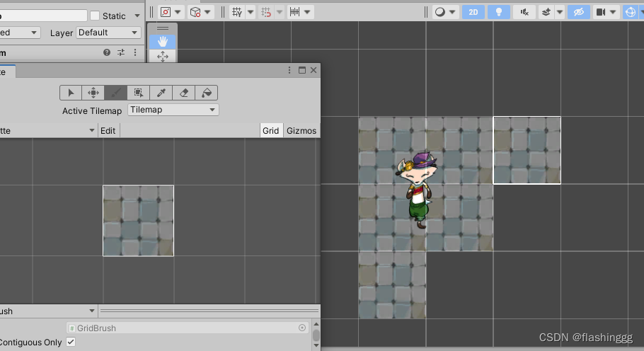
Task: Click the grid snapping magnet icon
Action: (x=266, y=12)
